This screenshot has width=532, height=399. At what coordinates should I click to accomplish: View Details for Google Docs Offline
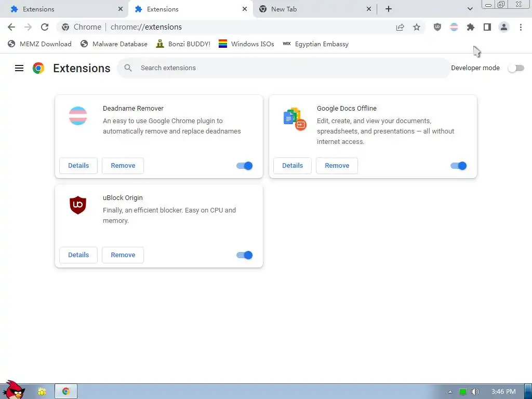pos(292,166)
